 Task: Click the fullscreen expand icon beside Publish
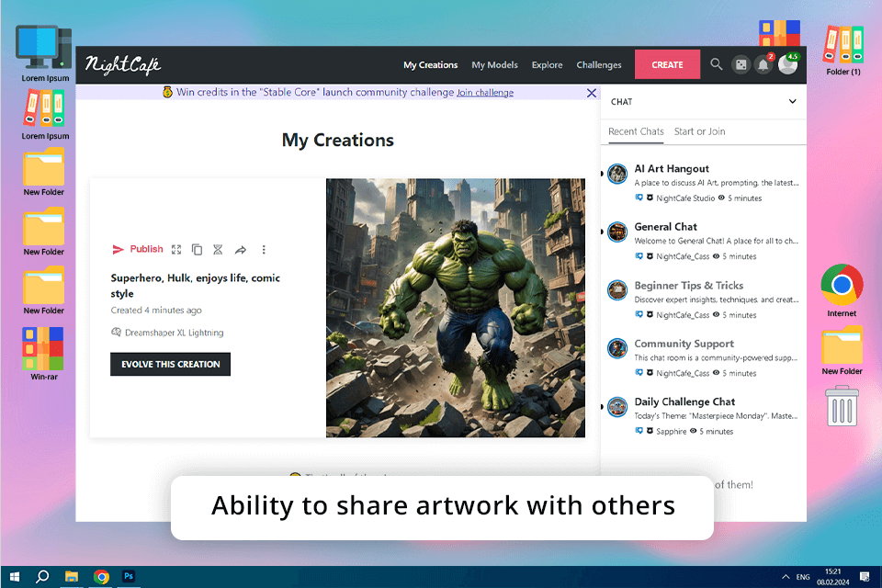[176, 250]
